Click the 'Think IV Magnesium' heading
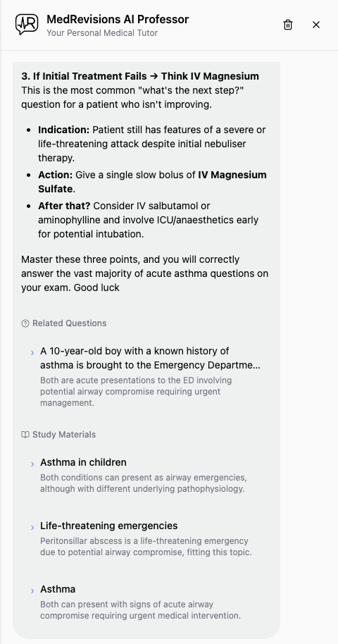This screenshot has width=338, height=644. tap(210, 76)
